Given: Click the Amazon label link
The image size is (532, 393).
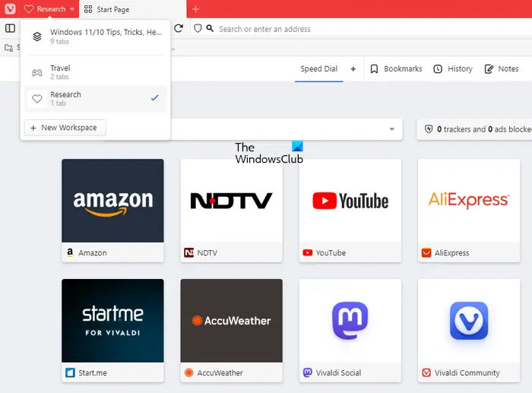Looking at the screenshot, I should click(x=93, y=253).
